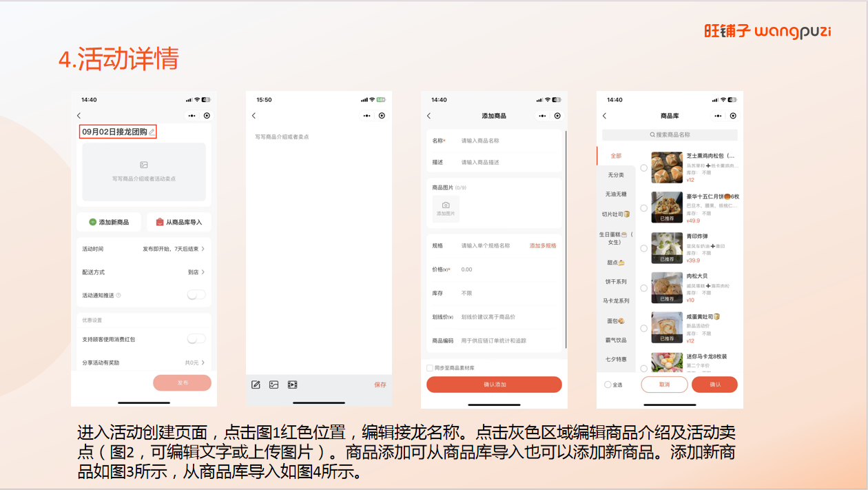The image size is (868, 490).
Task: Open the 芝士熏鸡肉松包 product thumbnail
Action: [x=667, y=167]
